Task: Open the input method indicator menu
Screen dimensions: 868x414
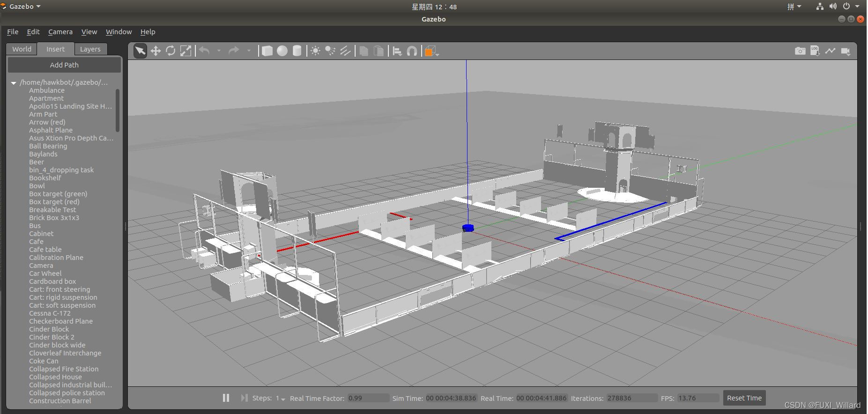Action: [794, 7]
